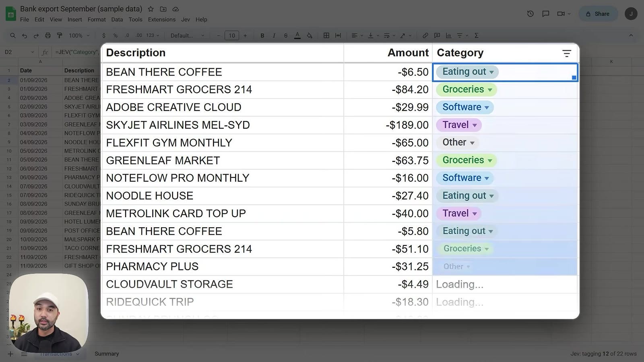Increase font size with plus button
This screenshot has width=644, height=362.
pyautogui.click(x=245, y=35)
